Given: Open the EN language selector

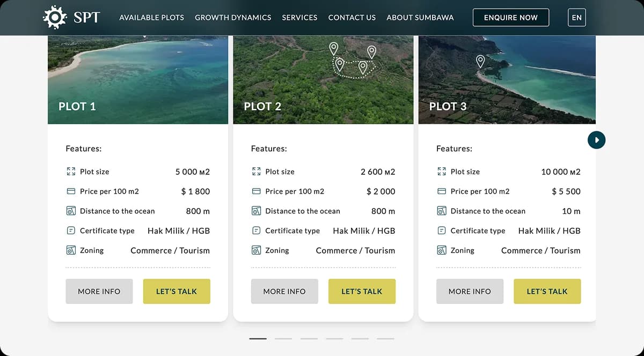Looking at the screenshot, I should (x=576, y=18).
